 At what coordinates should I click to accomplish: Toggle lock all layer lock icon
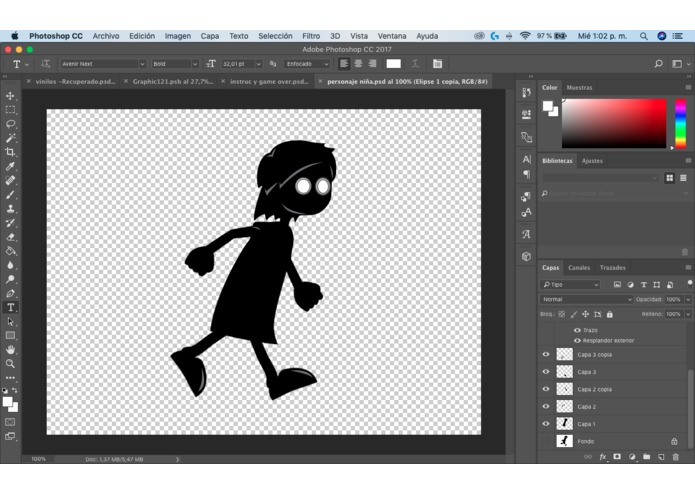click(609, 314)
